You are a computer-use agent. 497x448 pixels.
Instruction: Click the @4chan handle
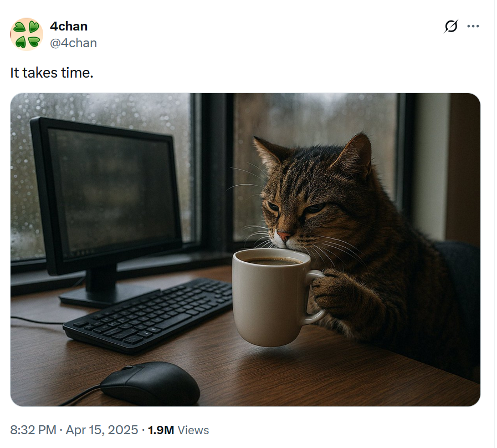pos(73,43)
